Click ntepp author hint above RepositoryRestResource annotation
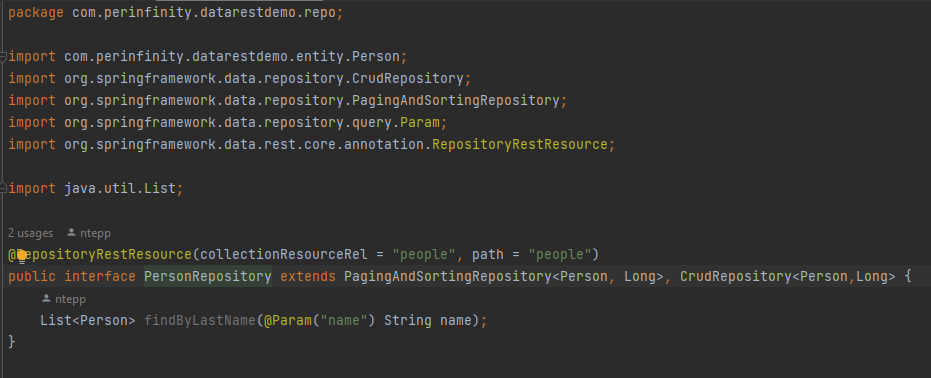The width and height of the screenshot is (931, 378). (x=95, y=233)
